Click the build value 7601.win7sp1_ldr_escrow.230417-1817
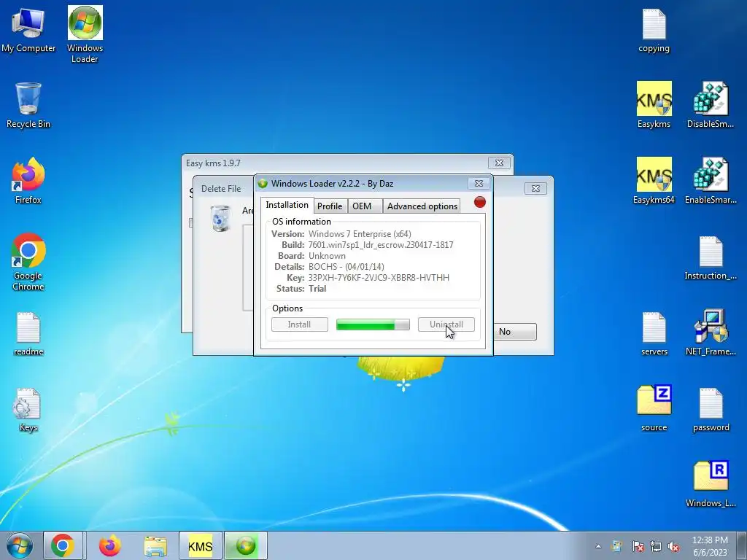 [381, 245]
